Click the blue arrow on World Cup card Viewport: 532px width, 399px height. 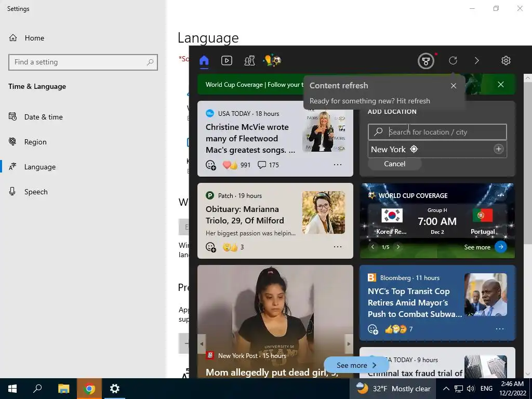[x=501, y=247]
